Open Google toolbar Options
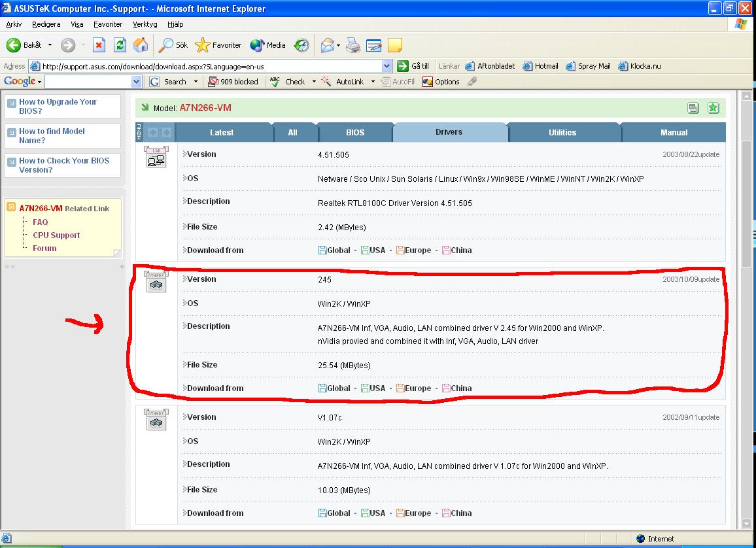The height and width of the screenshot is (548, 756). (441, 82)
